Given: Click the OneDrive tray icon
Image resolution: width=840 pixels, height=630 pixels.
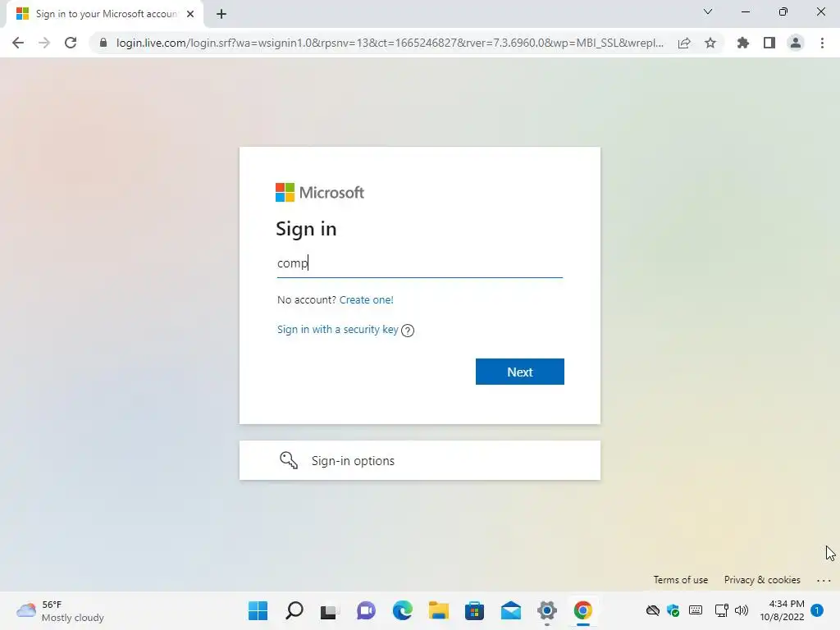Looking at the screenshot, I should (652, 610).
